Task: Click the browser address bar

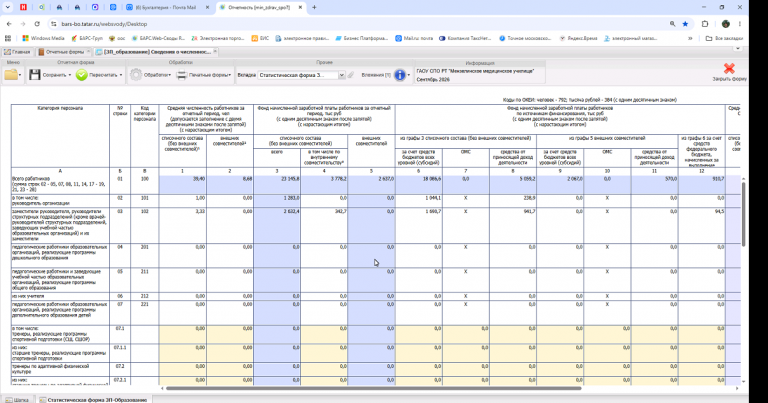Action: pos(362,24)
